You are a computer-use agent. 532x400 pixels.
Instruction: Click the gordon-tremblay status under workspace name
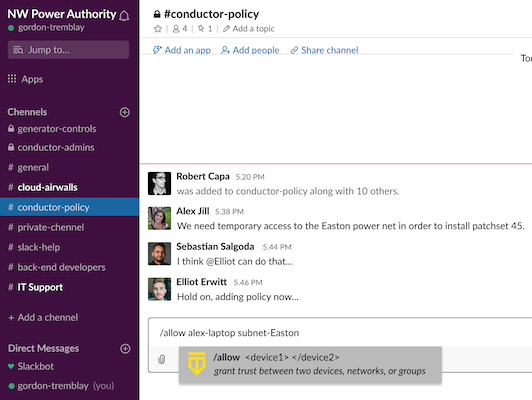pos(46,27)
